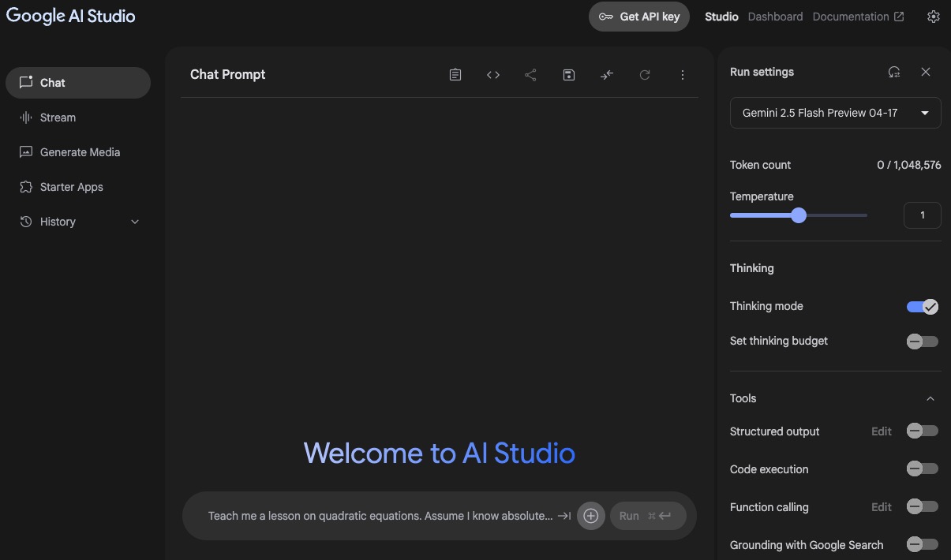Click the reset run settings icon
The width and height of the screenshot is (951, 560).
[x=894, y=72]
